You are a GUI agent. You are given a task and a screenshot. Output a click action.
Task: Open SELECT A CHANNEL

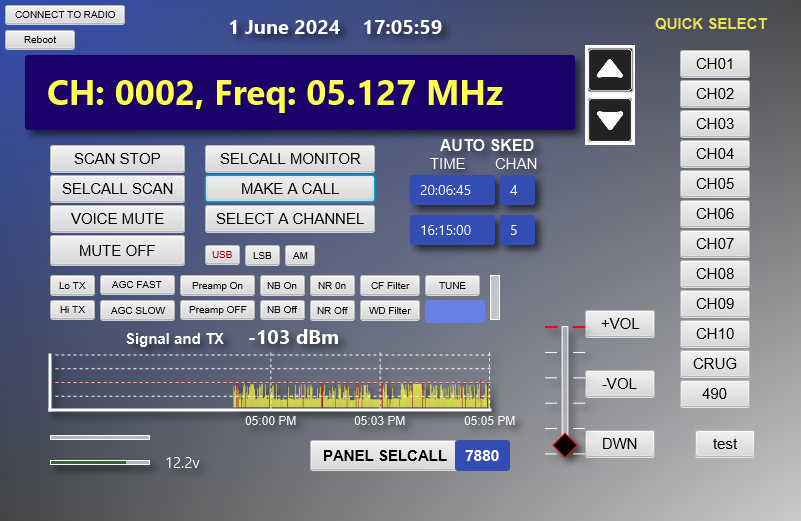(x=290, y=219)
